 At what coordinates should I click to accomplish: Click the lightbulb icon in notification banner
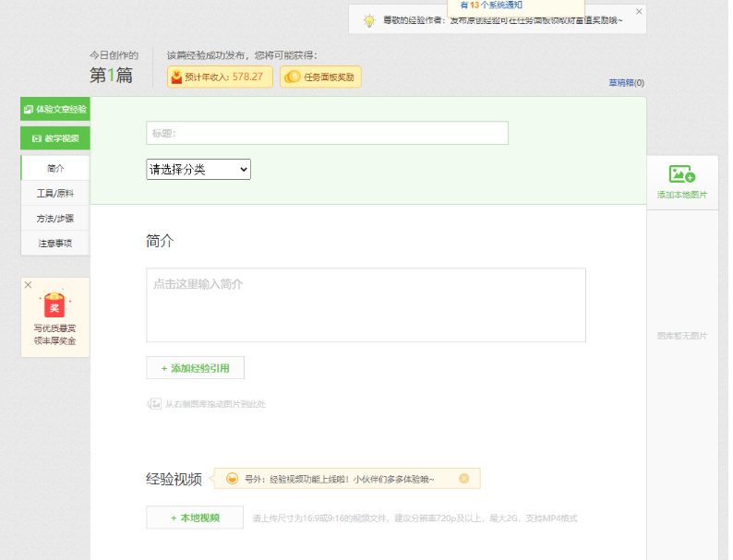(368, 19)
